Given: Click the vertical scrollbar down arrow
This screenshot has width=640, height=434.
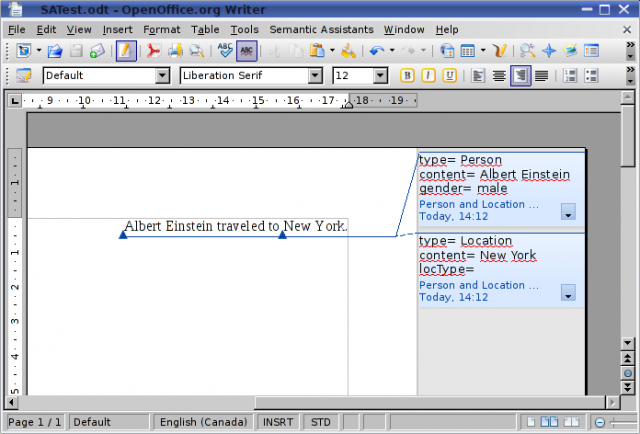Looking at the screenshot, I should [x=628, y=343].
